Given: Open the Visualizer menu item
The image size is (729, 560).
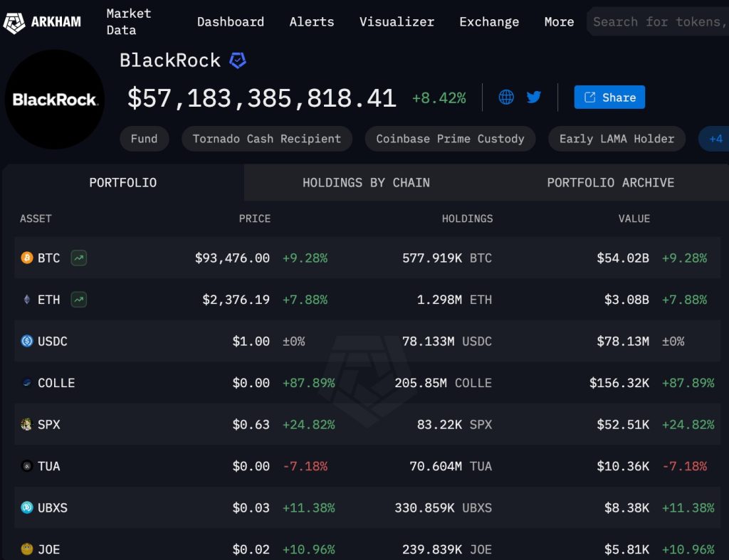Looking at the screenshot, I should (397, 22).
